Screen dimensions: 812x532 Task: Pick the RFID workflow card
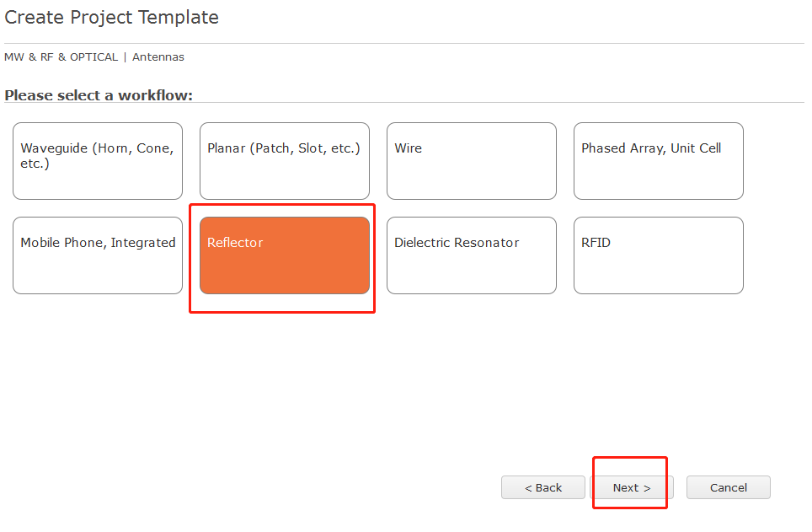(658, 255)
